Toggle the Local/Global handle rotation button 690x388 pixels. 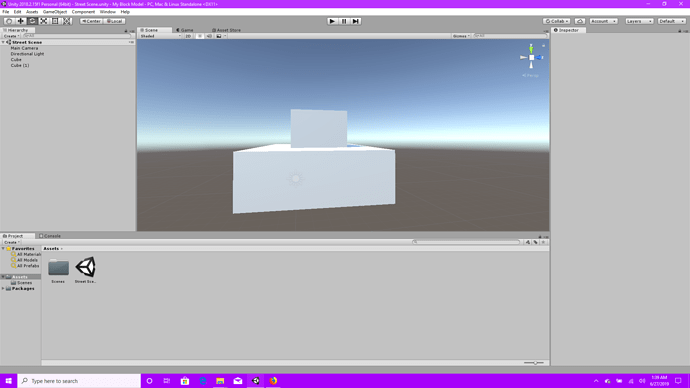[114, 21]
